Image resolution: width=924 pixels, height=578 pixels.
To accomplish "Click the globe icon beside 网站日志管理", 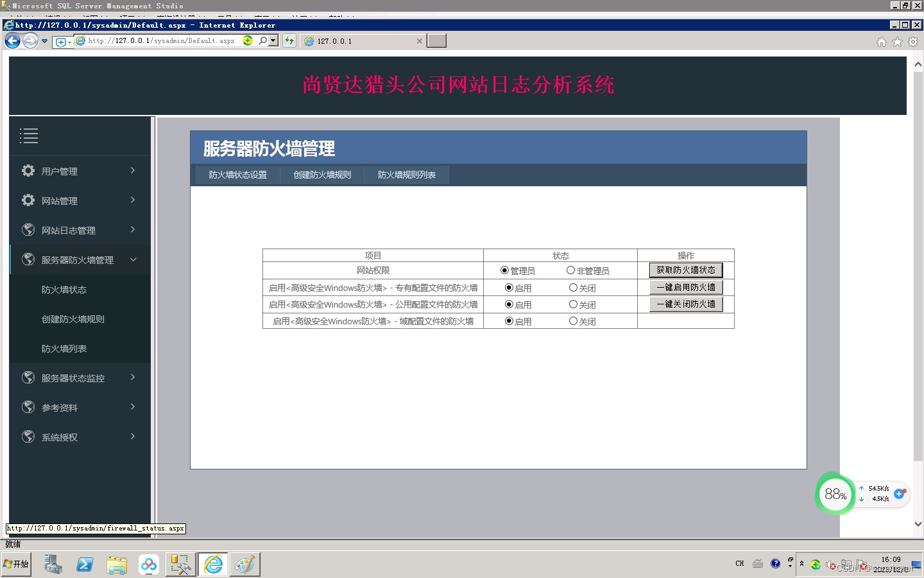I will coord(28,230).
